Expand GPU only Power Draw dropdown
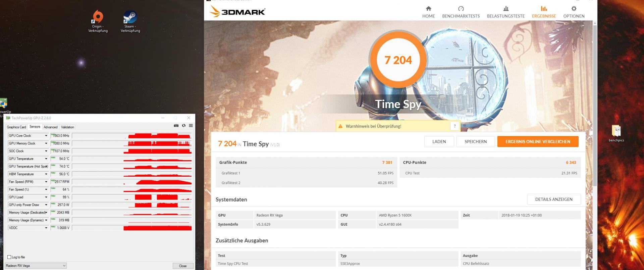Image resolution: width=644 pixels, height=270 pixels. [x=46, y=205]
